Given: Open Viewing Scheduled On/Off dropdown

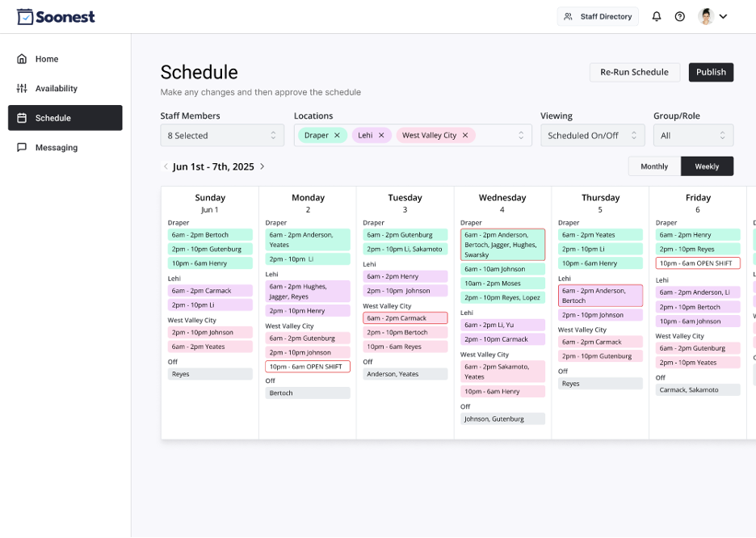Looking at the screenshot, I should tap(592, 136).
